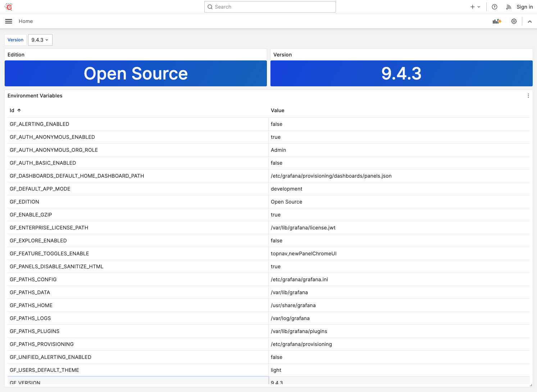The image size is (537, 392).
Task: Click the development value cell
Action: pyautogui.click(x=399, y=189)
